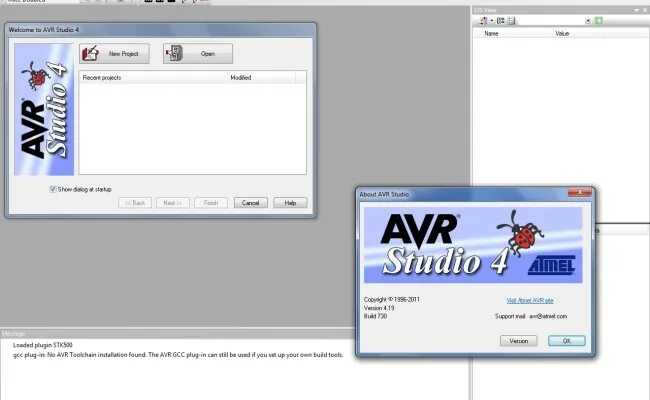Click Help in Welcome dialog
Image resolution: width=650 pixels, height=400 pixels.
click(x=290, y=203)
